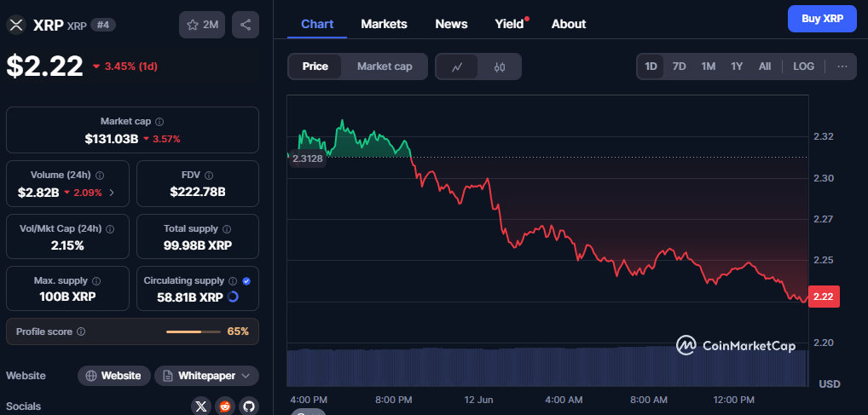This screenshot has height=415, width=868.
Task: Click the XRP logo icon
Action: coord(16,25)
